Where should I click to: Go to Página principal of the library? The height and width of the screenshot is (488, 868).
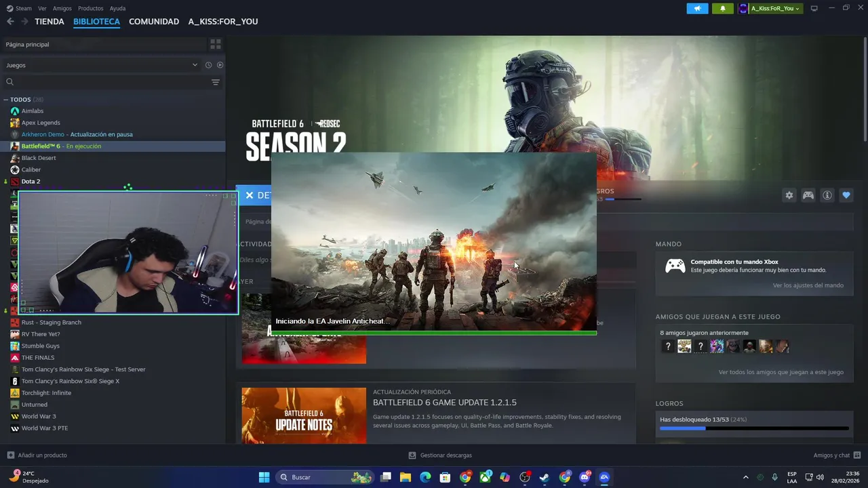point(104,44)
